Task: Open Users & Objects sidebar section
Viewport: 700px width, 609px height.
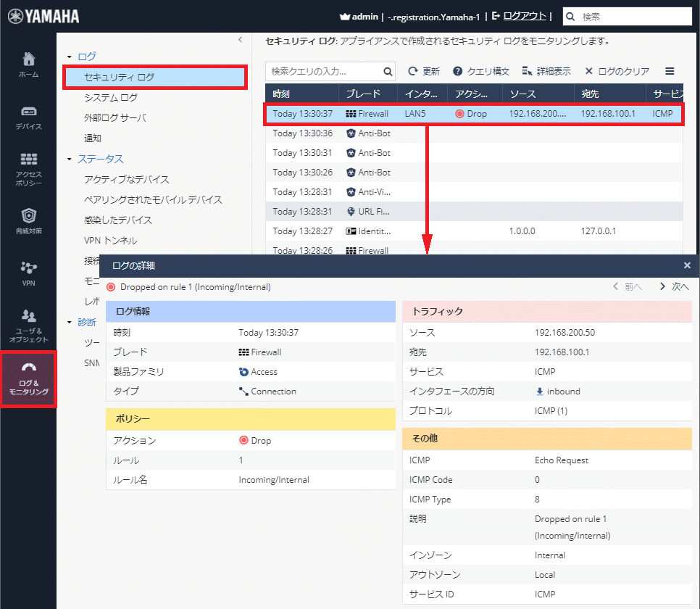Action: coord(28,326)
